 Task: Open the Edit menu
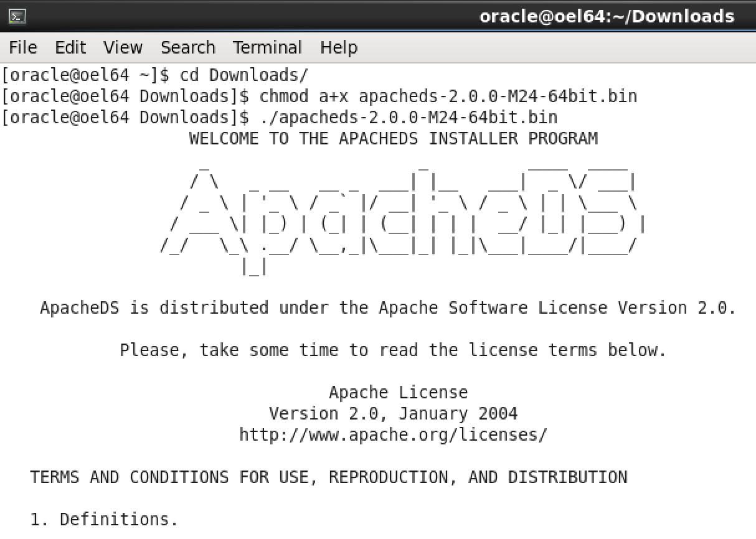point(70,47)
